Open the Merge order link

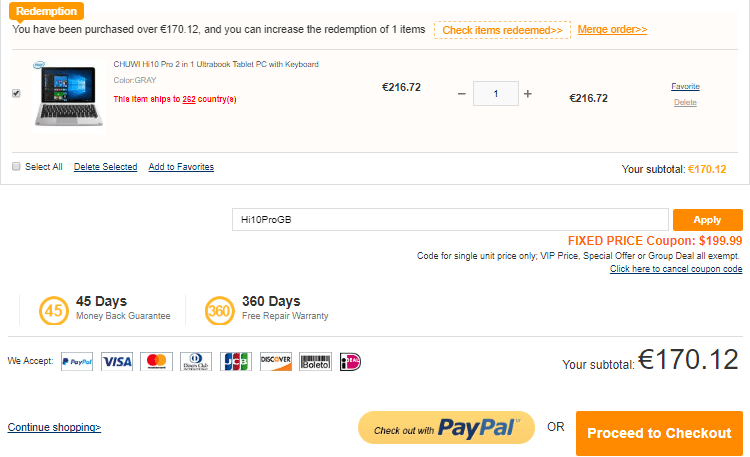coord(612,30)
